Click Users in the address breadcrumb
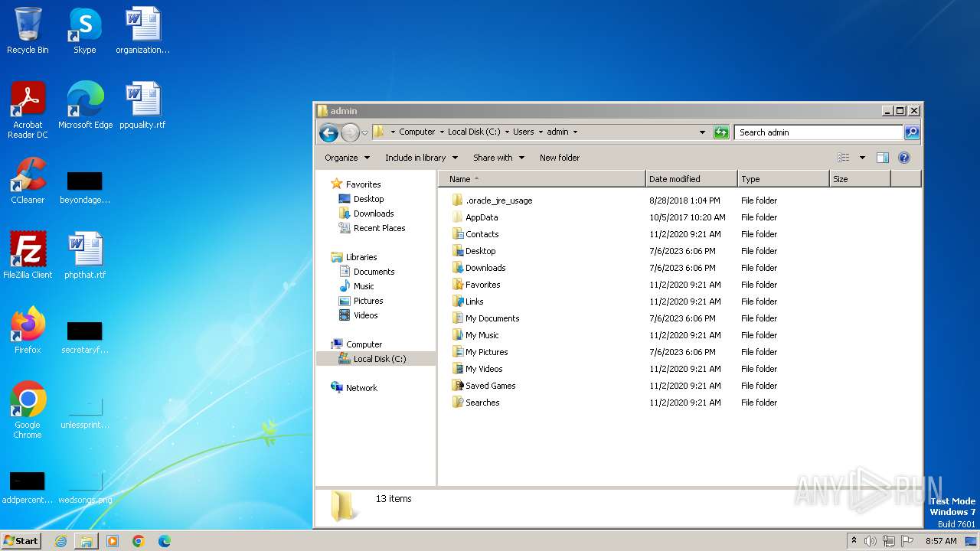Image resolution: width=980 pixels, height=551 pixels. coord(524,132)
